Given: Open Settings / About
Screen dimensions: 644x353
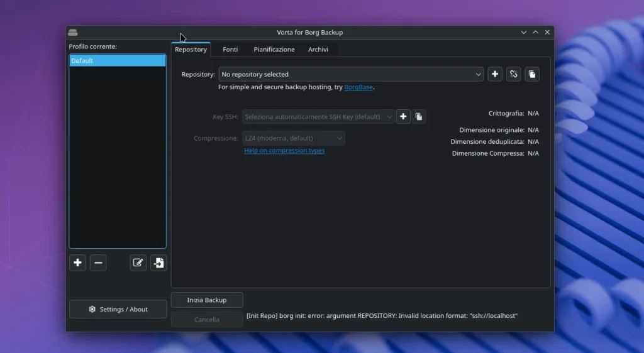Looking at the screenshot, I should pos(118,309).
